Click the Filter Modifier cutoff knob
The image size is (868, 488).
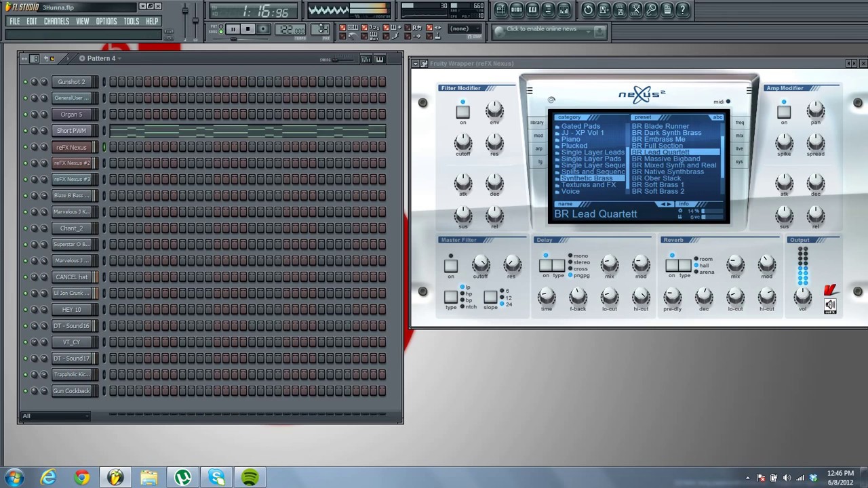(462, 142)
